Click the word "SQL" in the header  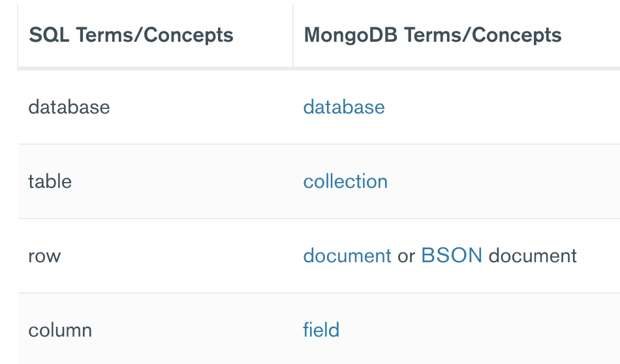coord(49,35)
